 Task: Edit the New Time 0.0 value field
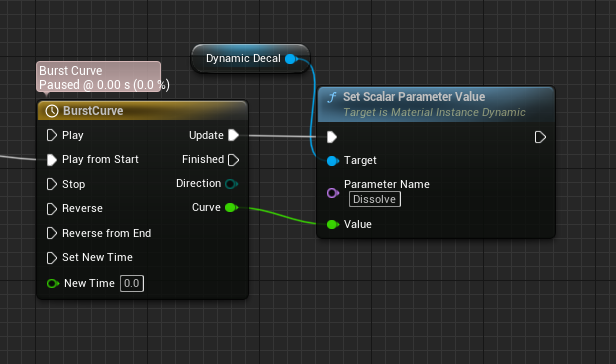132,284
